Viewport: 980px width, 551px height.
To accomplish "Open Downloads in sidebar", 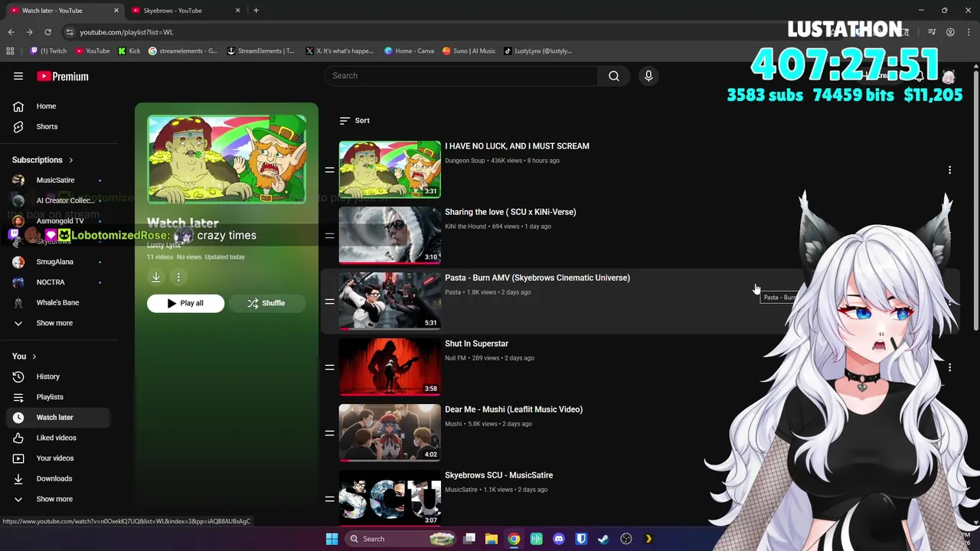I will (x=58, y=478).
